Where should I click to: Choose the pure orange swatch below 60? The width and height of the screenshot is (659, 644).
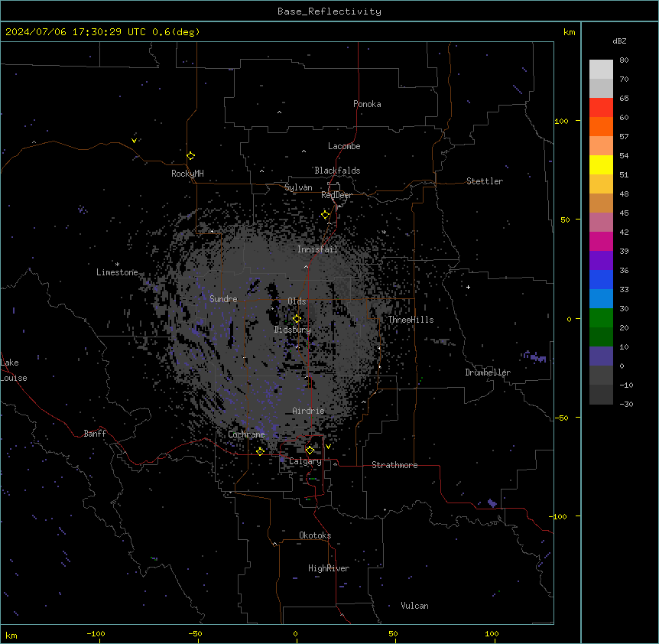pyautogui.click(x=601, y=126)
